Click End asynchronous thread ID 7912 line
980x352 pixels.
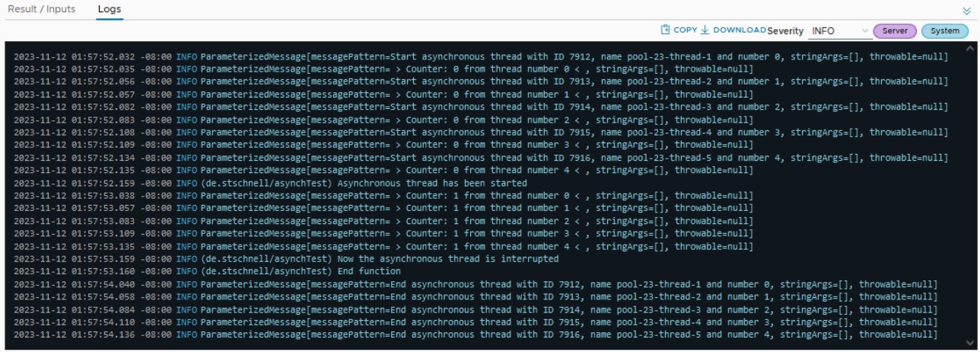click(476, 284)
